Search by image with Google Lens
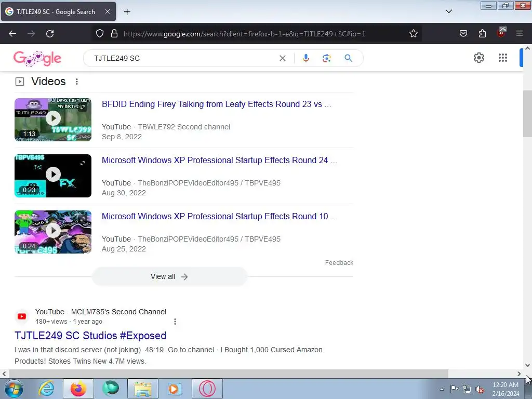 (326, 58)
